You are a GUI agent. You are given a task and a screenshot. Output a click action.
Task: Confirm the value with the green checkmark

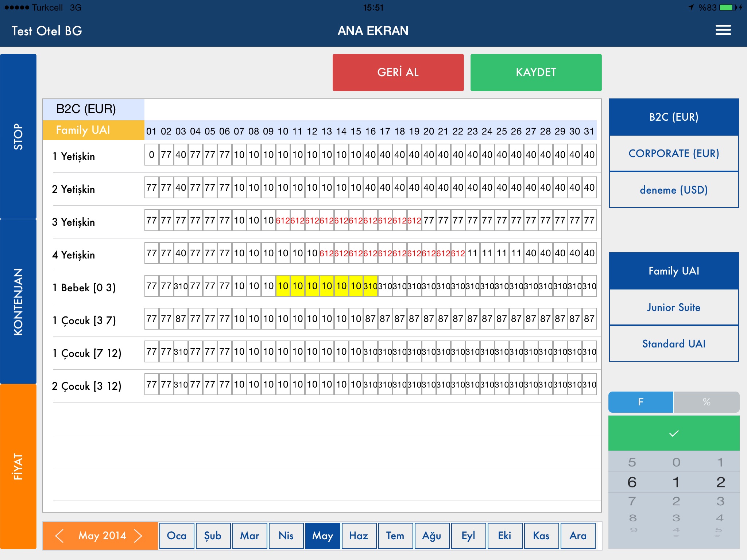pyautogui.click(x=674, y=433)
